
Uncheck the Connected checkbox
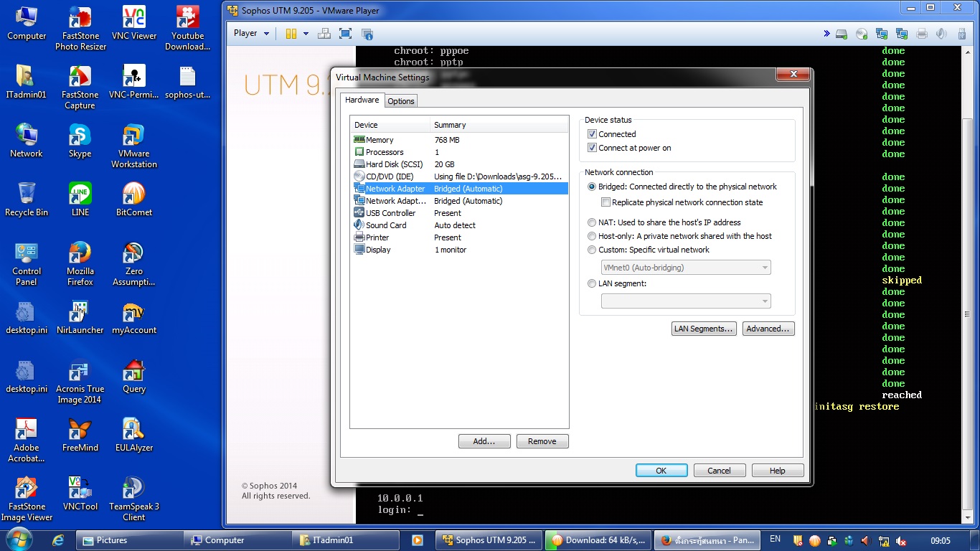click(592, 134)
